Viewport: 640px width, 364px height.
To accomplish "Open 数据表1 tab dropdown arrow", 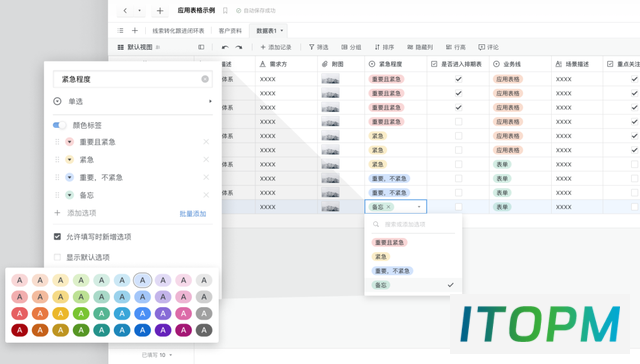I will click(x=282, y=31).
